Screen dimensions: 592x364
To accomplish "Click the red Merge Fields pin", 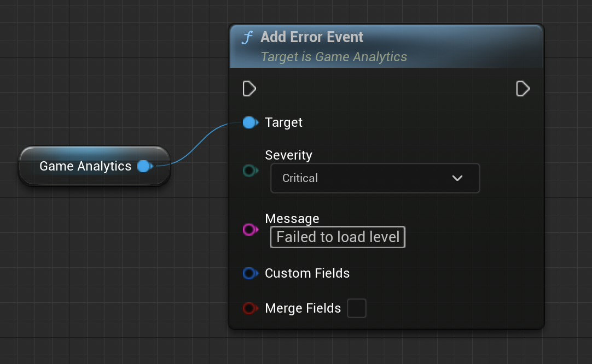I will [249, 308].
